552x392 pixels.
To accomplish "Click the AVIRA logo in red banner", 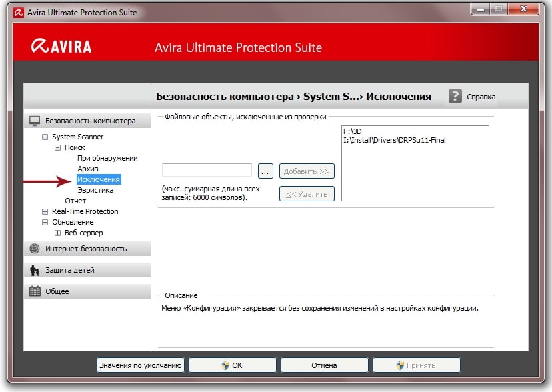I will pos(61,47).
